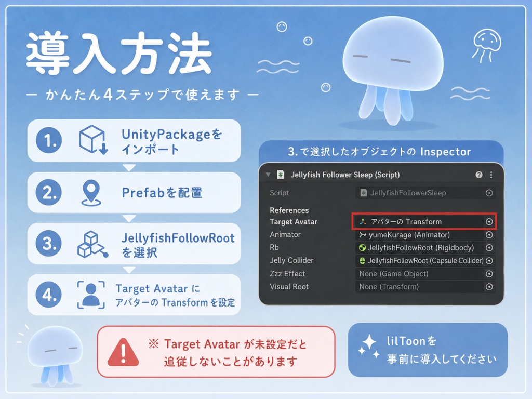This screenshot has height=399, width=532.
Task: Click the script icon beside Jellyfish Follower Sleep title
Action: pos(281,175)
